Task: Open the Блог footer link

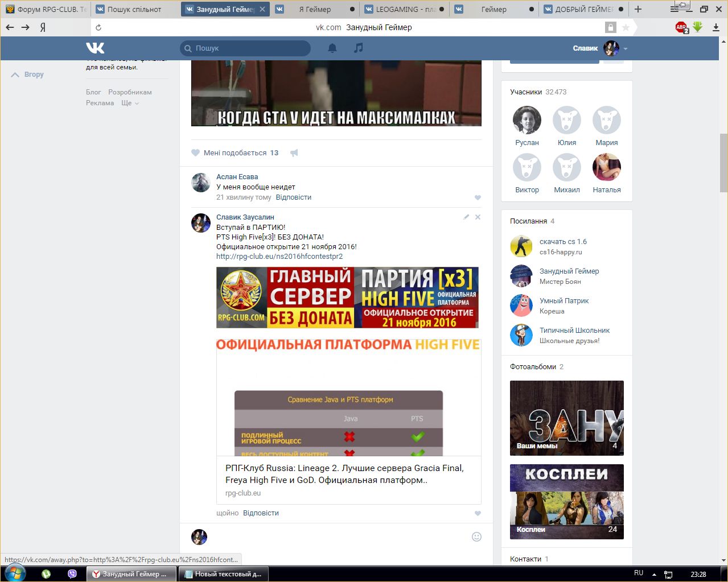Action: (93, 92)
